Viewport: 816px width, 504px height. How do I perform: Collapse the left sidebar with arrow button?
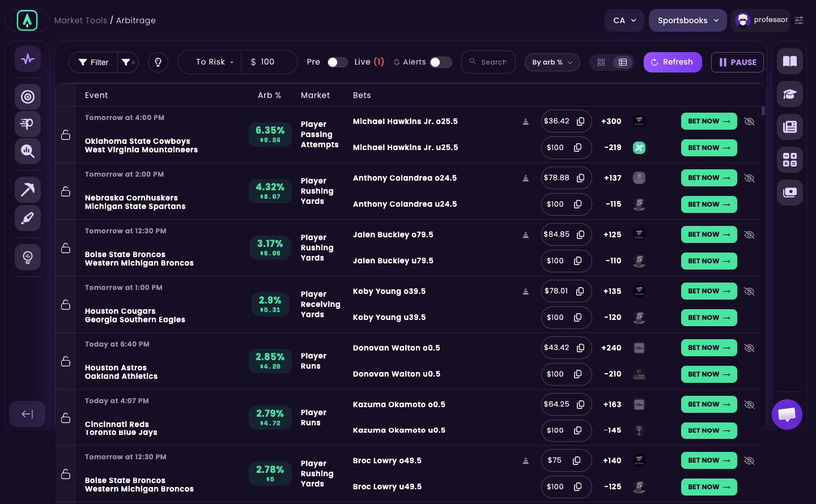[27, 414]
